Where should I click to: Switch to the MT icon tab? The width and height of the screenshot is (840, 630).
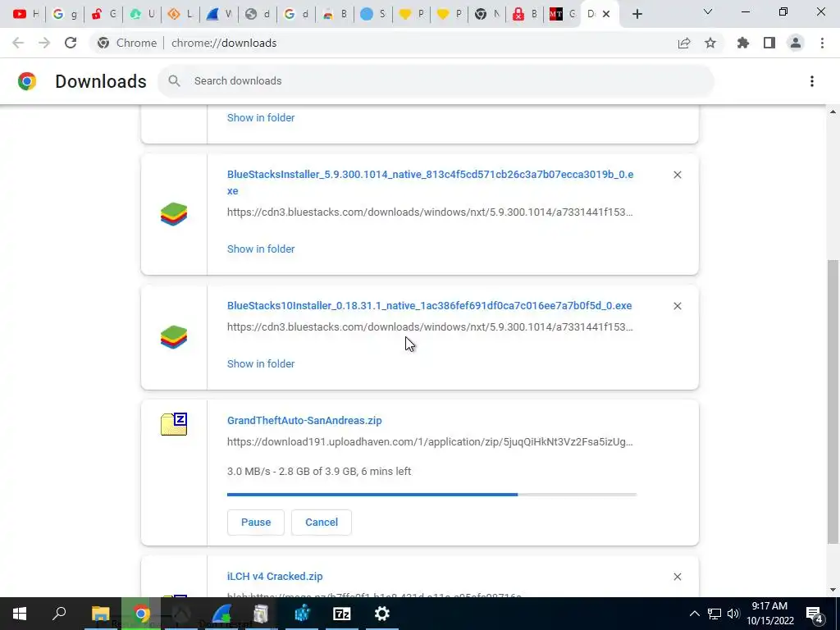561,14
